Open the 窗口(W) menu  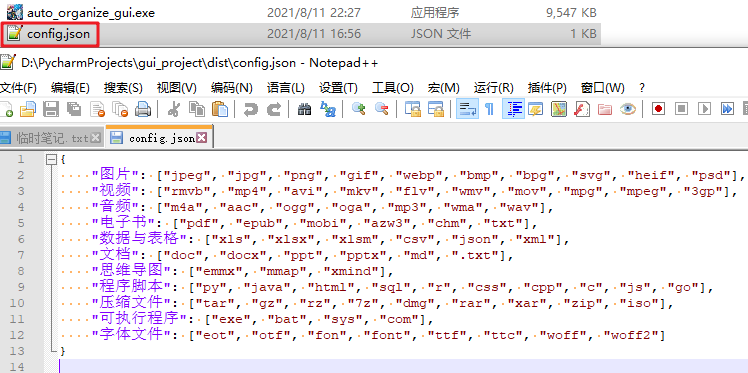pyautogui.click(x=603, y=88)
